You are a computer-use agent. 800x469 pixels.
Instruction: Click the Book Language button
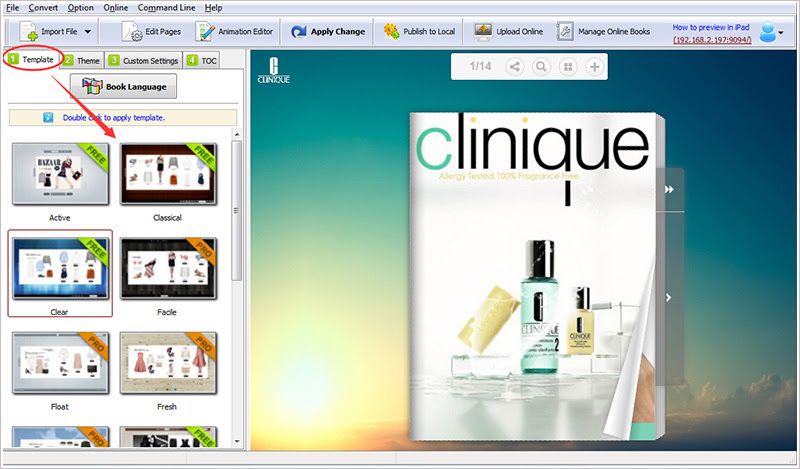click(123, 86)
